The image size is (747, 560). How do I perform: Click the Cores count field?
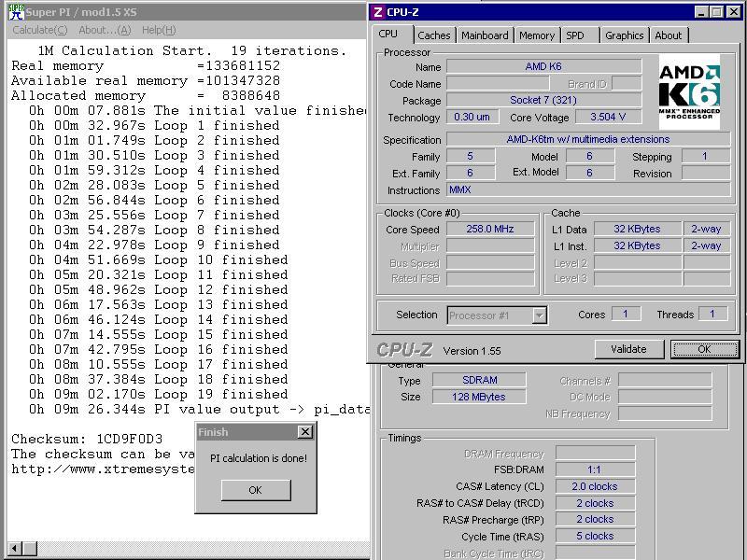626,314
